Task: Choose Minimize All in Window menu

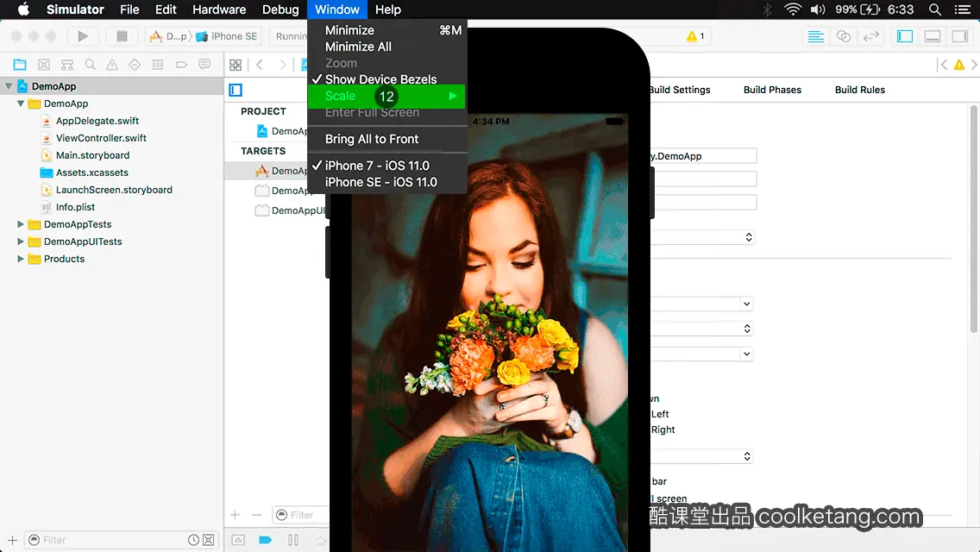Action: 387,47
